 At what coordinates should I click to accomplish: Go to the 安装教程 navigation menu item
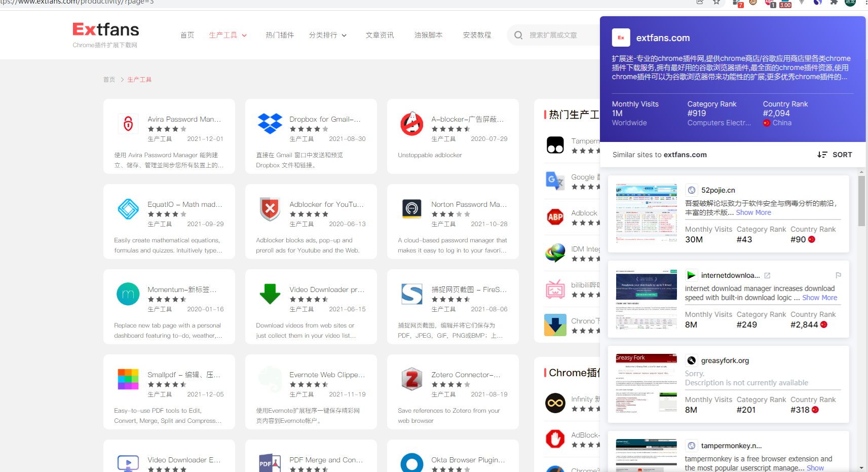pyautogui.click(x=477, y=35)
